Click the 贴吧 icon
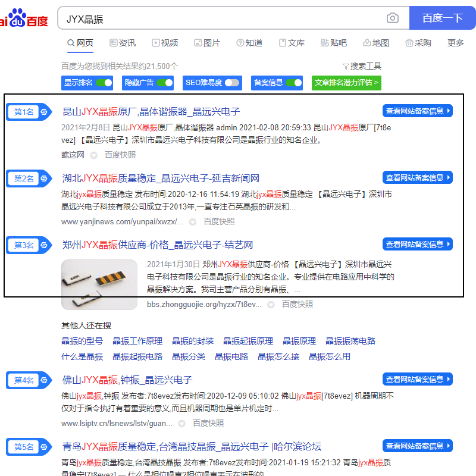This screenshot has height=476, width=476. (x=324, y=43)
